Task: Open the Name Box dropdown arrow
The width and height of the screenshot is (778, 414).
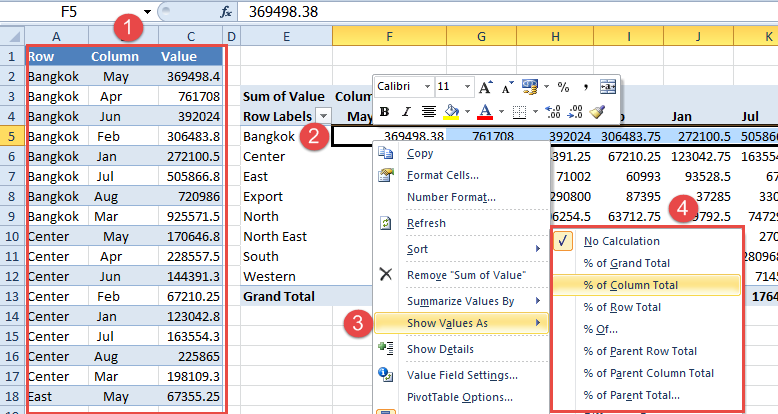Action: [x=148, y=12]
